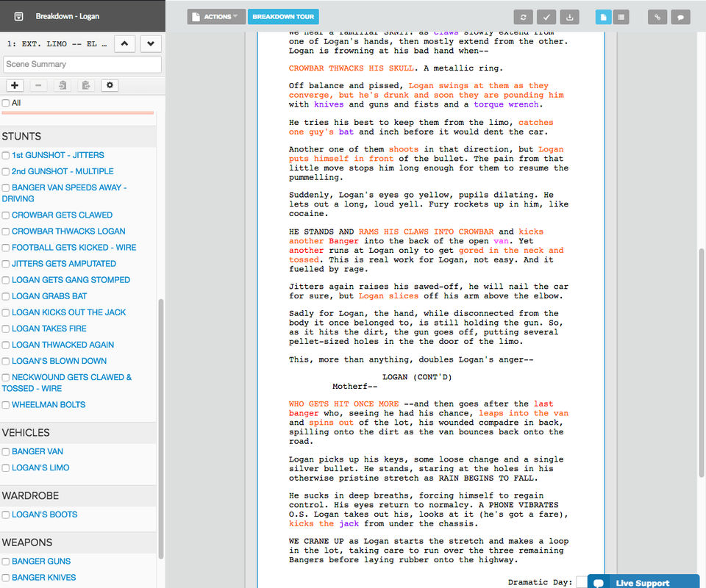The image size is (706, 588).
Task: Go to previous scene with up arrow
Action: (125, 43)
